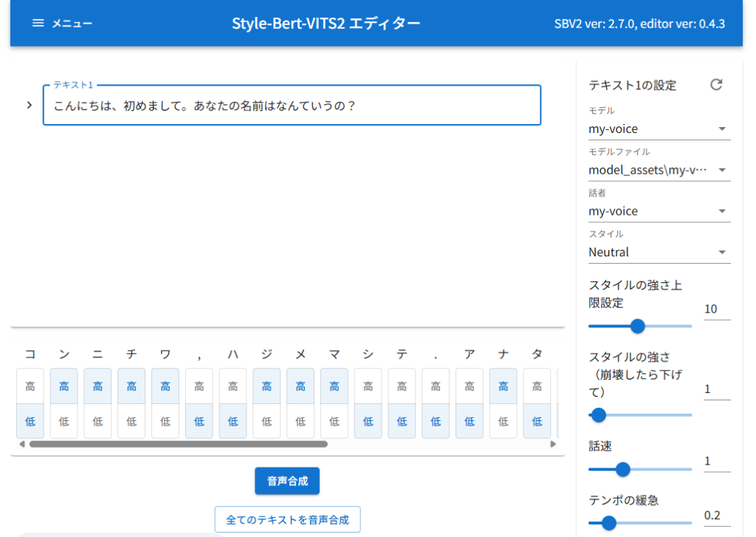Click the Style-Bert-VITS2 エディター title
756x537 pixels.
coord(326,23)
